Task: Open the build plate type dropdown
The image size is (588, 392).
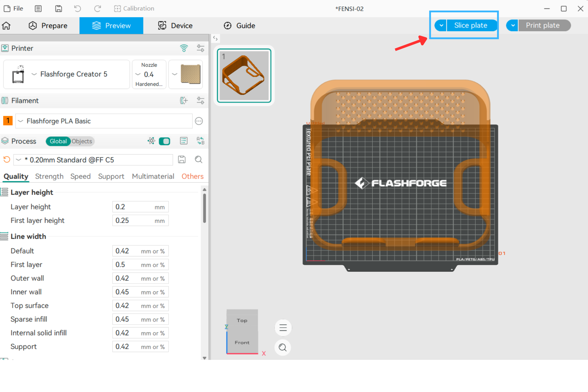Action: [186, 74]
